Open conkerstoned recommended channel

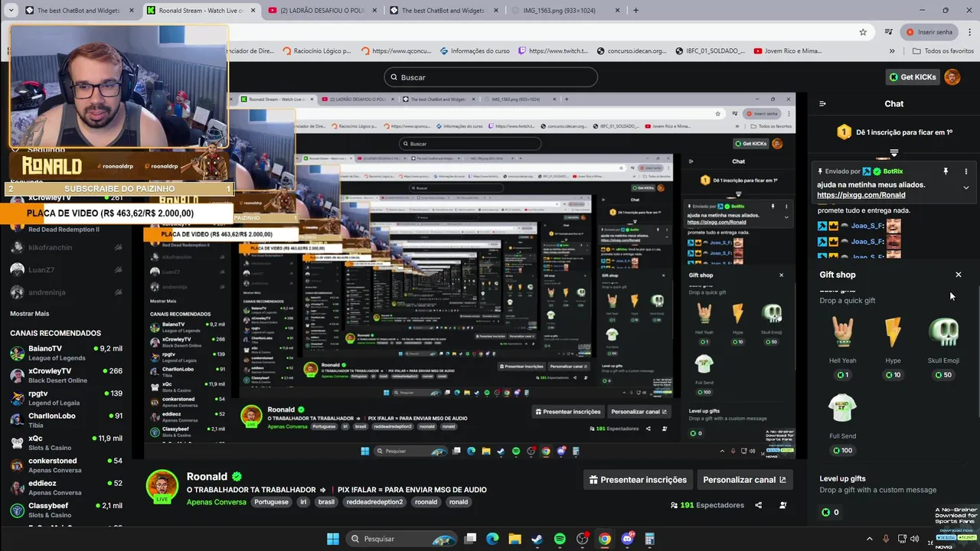pyautogui.click(x=66, y=465)
